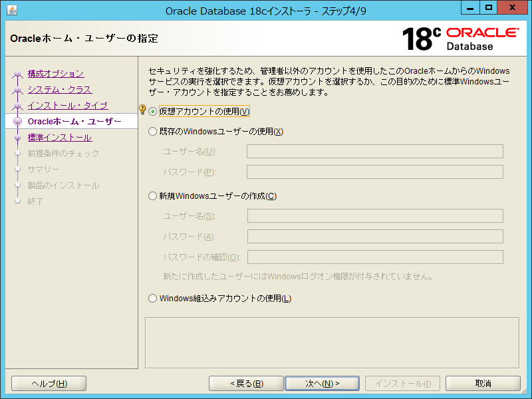Click the disabled インストール(I) button
The width and height of the screenshot is (532, 399).
point(403,384)
